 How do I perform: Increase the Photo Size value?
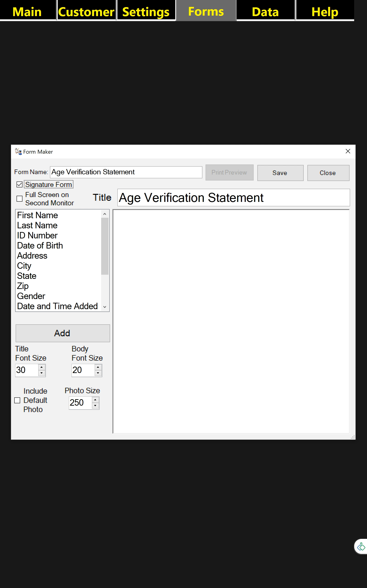tap(95, 400)
